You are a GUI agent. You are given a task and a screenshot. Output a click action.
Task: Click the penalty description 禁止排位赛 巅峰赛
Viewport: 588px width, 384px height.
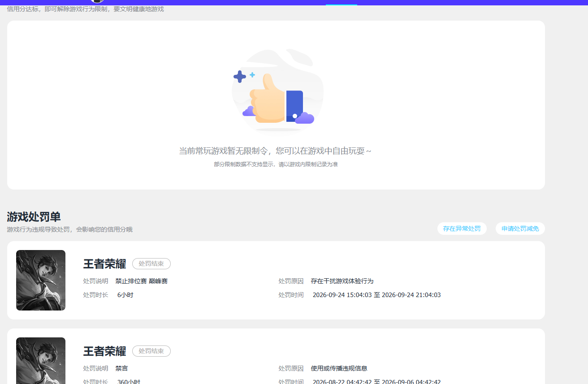[x=142, y=281]
